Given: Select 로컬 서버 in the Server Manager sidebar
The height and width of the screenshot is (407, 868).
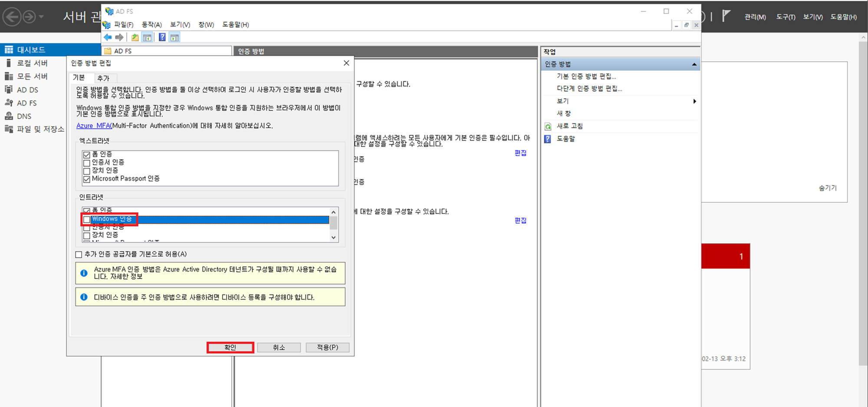Looking at the screenshot, I should pos(33,63).
